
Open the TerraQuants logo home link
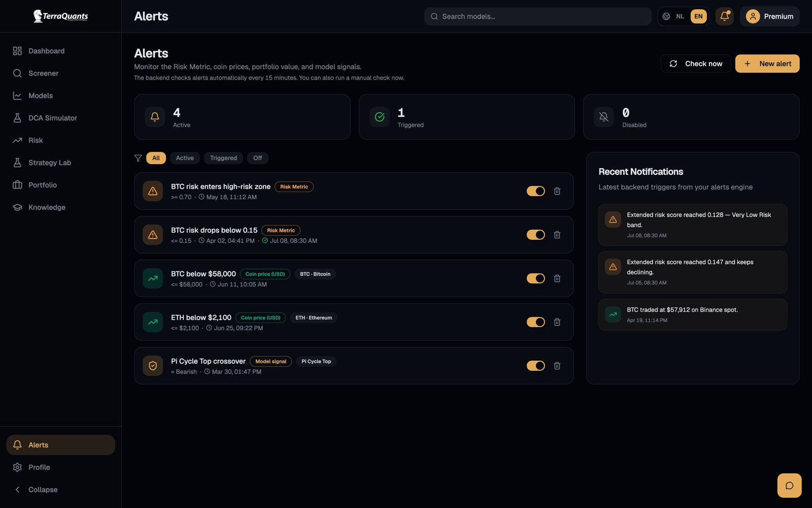[x=60, y=16]
